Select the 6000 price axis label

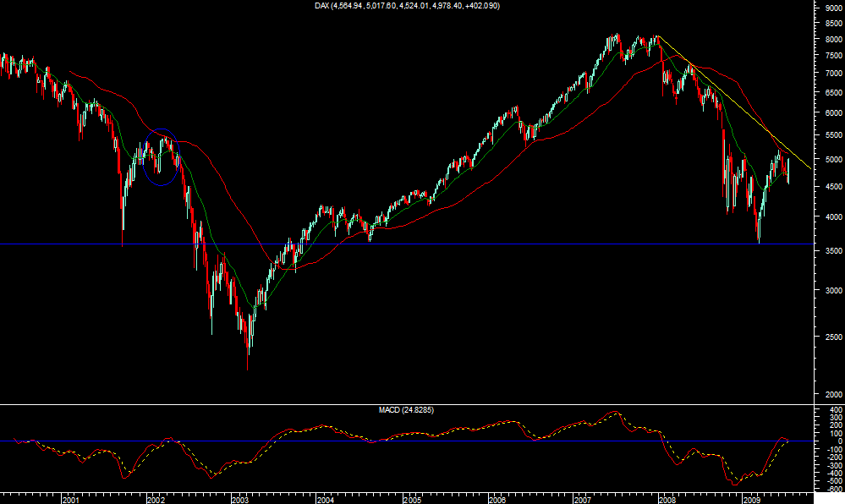tap(833, 113)
